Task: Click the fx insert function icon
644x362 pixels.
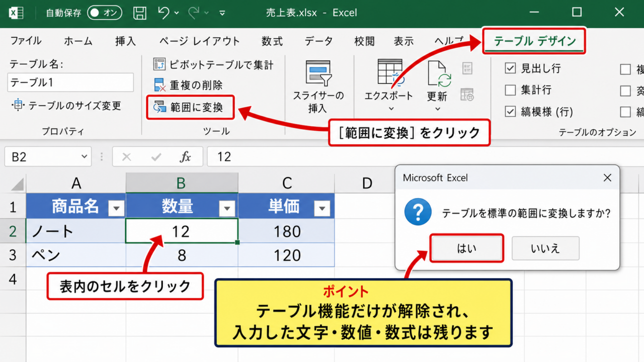Action: (185, 157)
